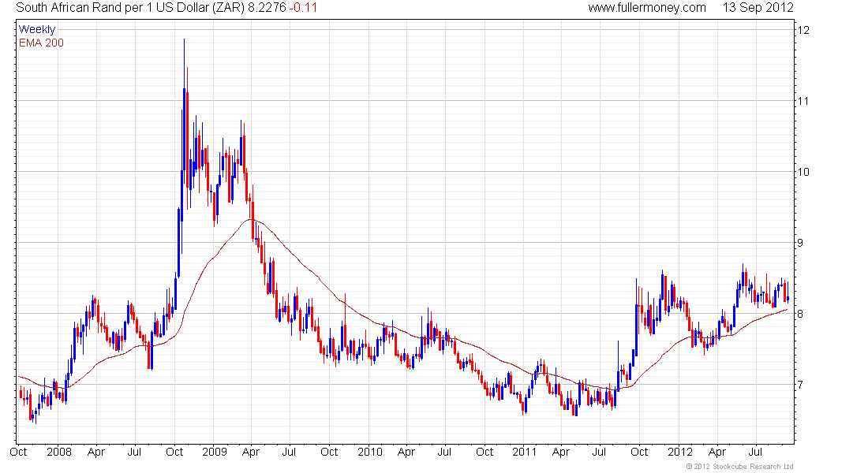Click the y-axis label 9
Image resolution: width=868 pixels, height=473 pixels.
pyautogui.click(x=800, y=242)
